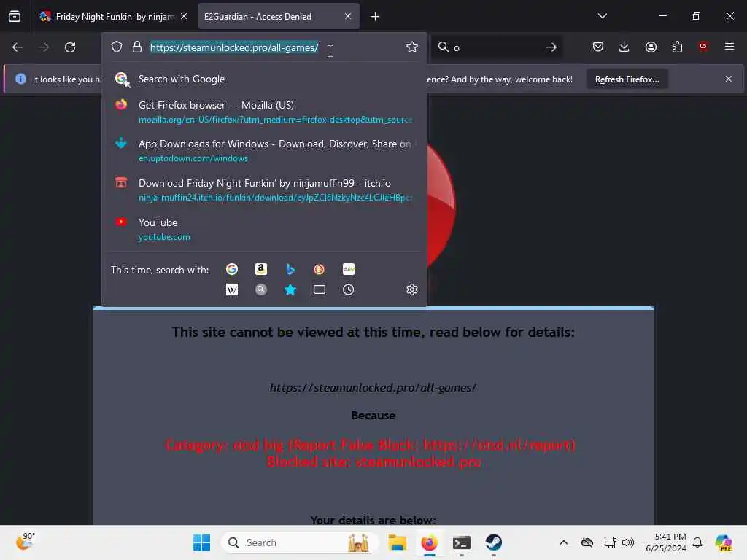Open the weather widget showing 90°
This screenshot has height=560, width=747.
coord(25,542)
